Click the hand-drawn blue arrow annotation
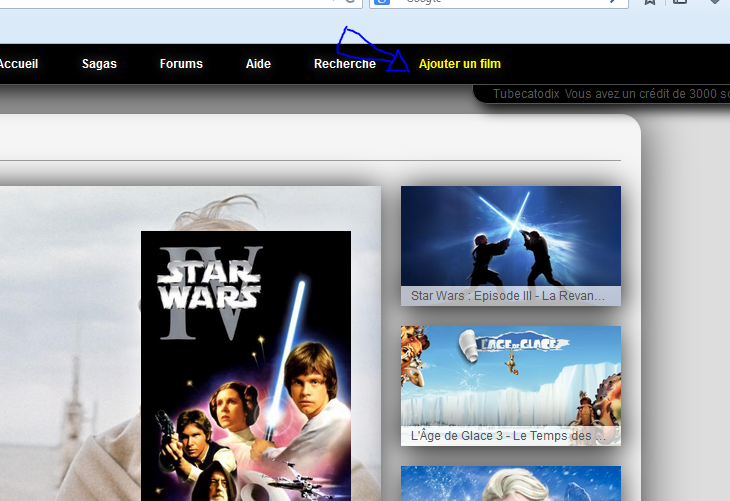 [370, 50]
